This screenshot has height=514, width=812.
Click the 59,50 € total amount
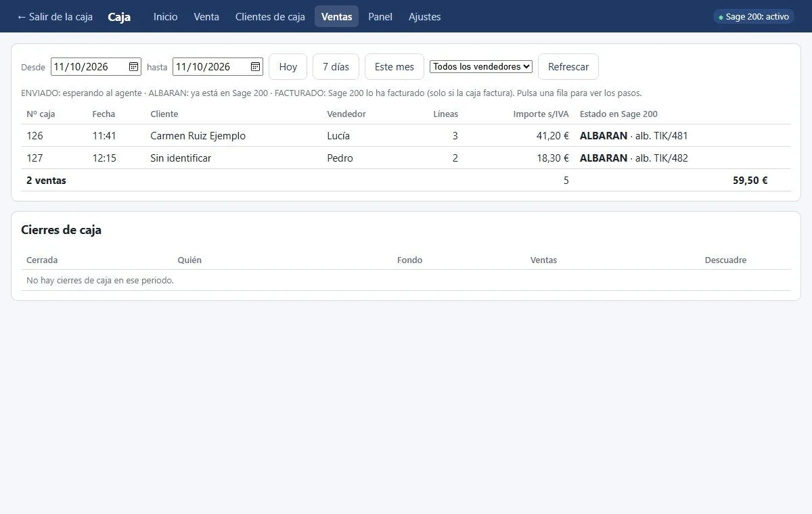coord(750,181)
